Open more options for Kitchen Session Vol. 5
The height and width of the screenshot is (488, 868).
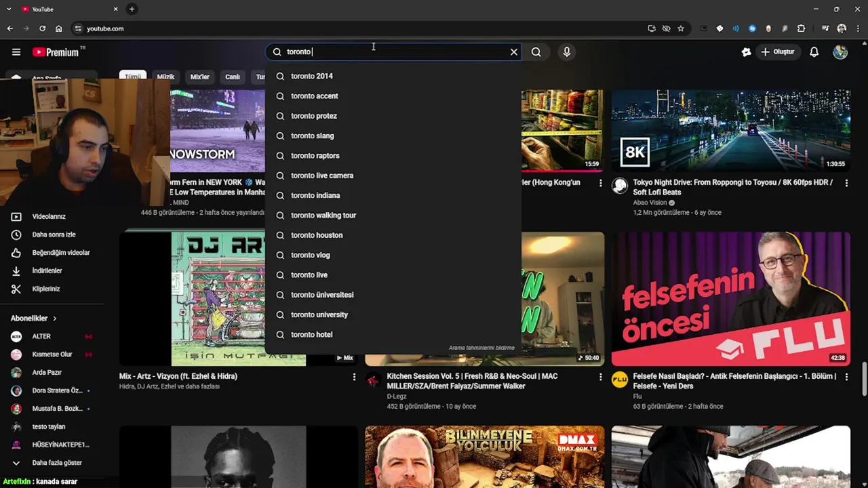tap(600, 377)
